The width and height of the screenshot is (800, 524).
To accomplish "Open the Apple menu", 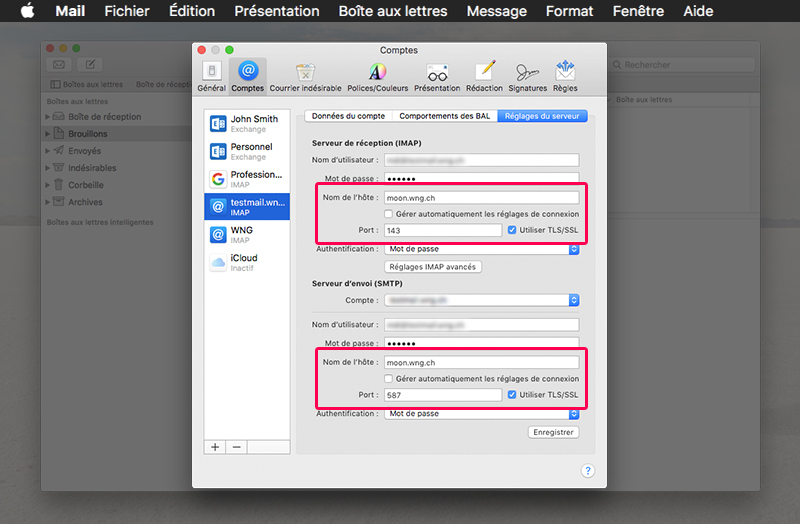I will click(x=28, y=11).
